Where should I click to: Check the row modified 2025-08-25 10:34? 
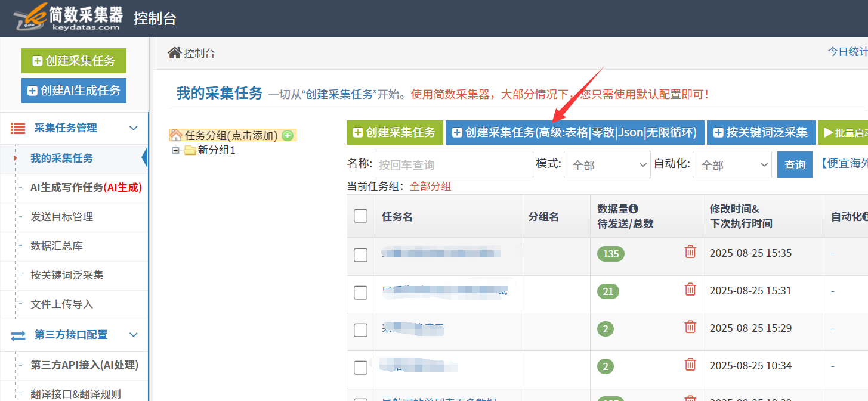tap(360, 368)
